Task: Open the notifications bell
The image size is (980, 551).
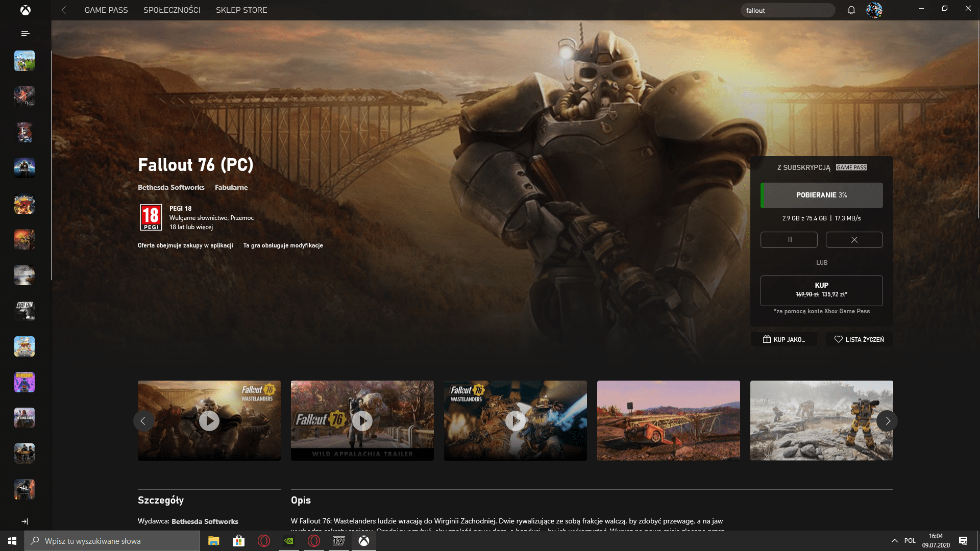Action: [x=851, y=10]
